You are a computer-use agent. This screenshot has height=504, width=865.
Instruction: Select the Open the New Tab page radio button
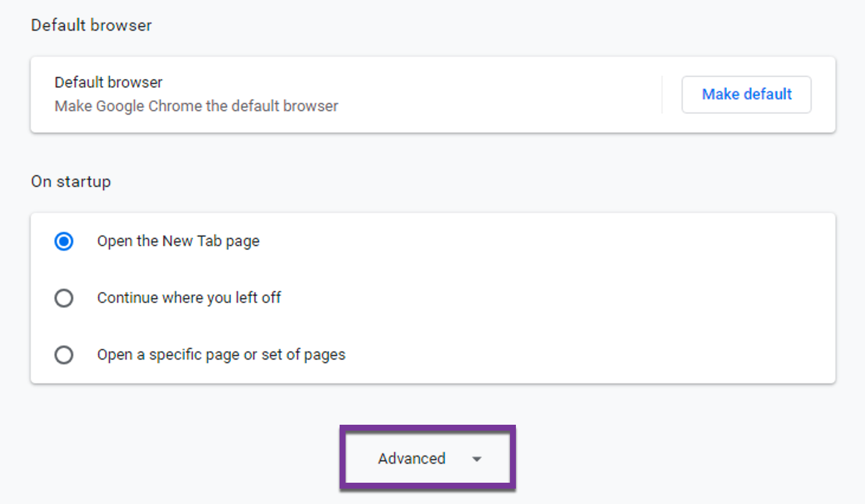[64, 241]
